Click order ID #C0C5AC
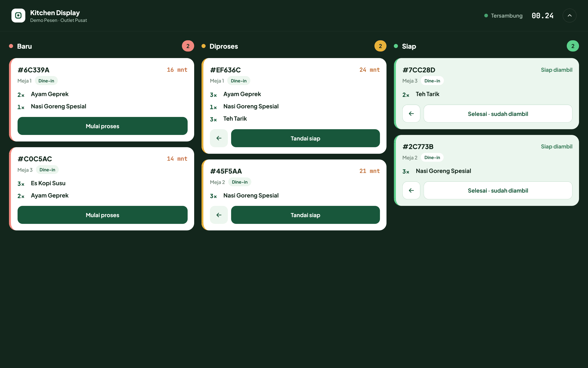Image resolution: width=588 pixels, height=368 pixels. pyautogui.click(x=35, y=159)
